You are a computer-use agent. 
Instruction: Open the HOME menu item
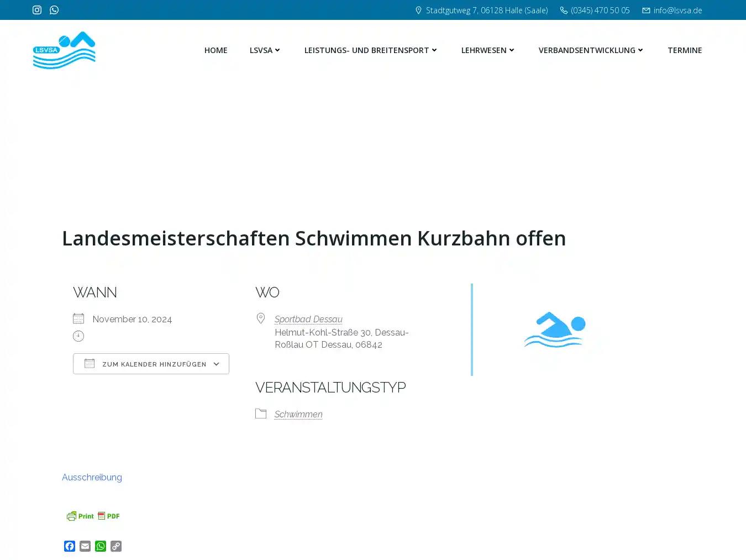[216, 50]
